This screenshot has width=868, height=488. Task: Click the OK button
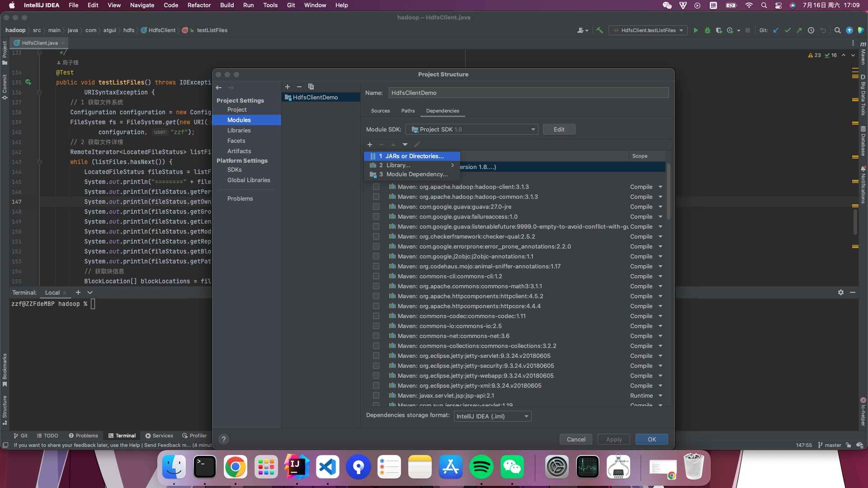pyautogui.click(x=651, y=439)
